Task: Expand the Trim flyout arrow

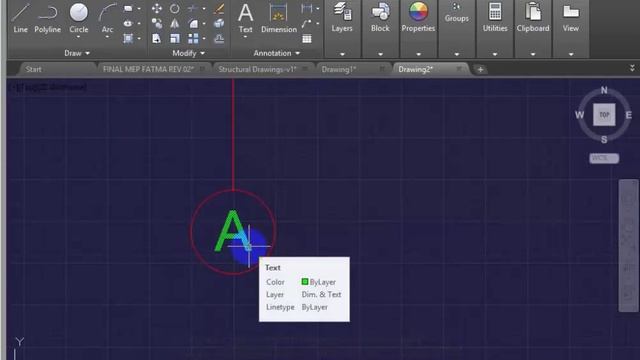Action: (204, 8)
